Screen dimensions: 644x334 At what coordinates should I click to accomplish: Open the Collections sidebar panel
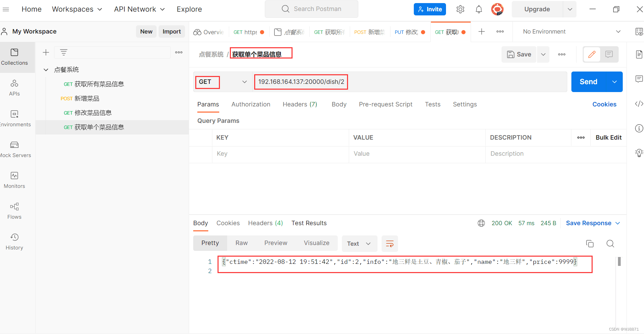14,57
